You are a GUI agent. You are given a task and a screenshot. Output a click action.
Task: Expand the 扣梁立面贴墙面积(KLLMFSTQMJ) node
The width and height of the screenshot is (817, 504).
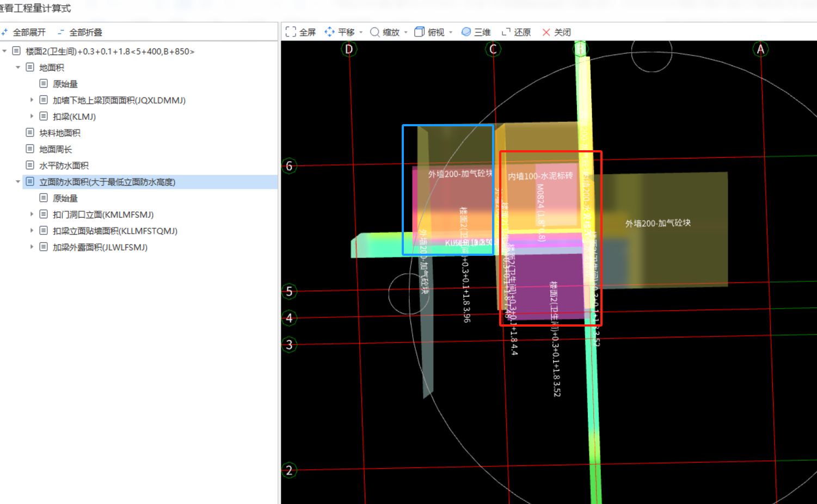point(32,231)
